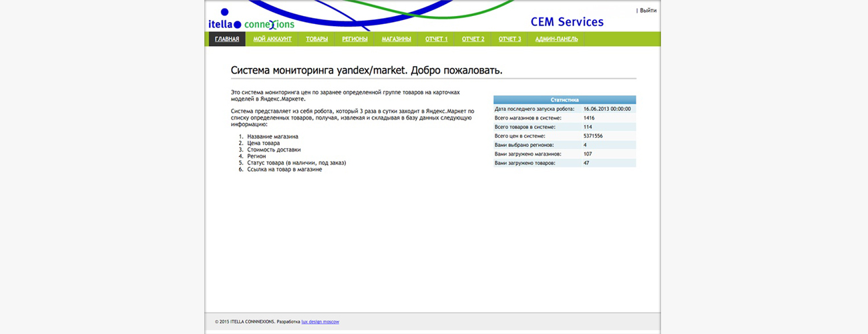Image resolution: width=868 pixels, height=334 pixels.
Task: View ОТЧЕТ 2 report
Action: click(473, 39)
